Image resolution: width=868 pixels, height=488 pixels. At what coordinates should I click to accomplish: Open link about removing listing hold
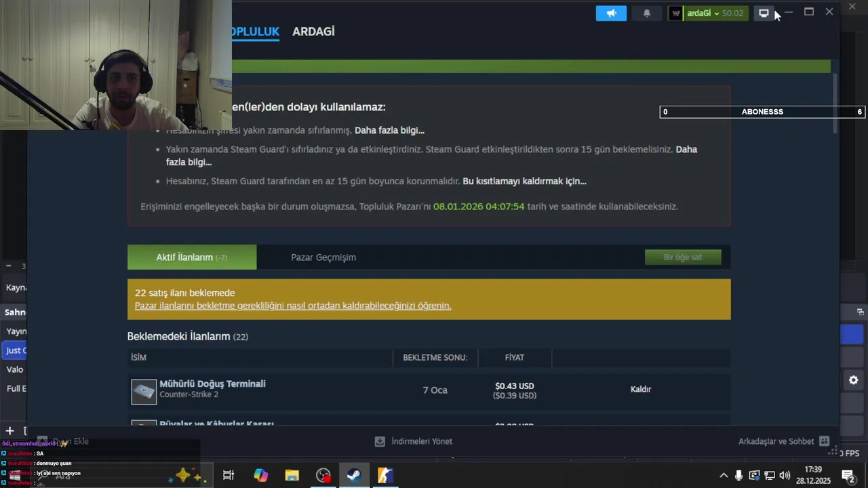click(293, 306)
